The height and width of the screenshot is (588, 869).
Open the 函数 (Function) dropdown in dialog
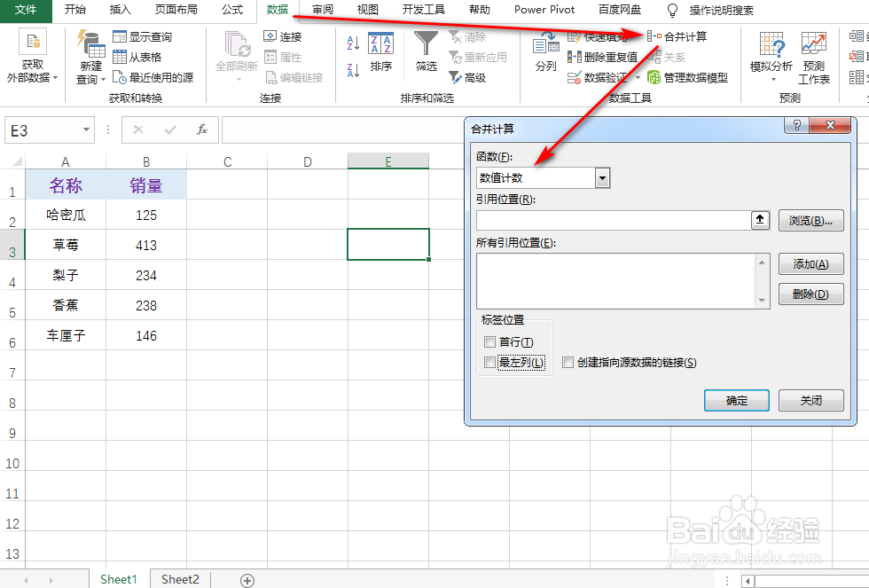602,177
